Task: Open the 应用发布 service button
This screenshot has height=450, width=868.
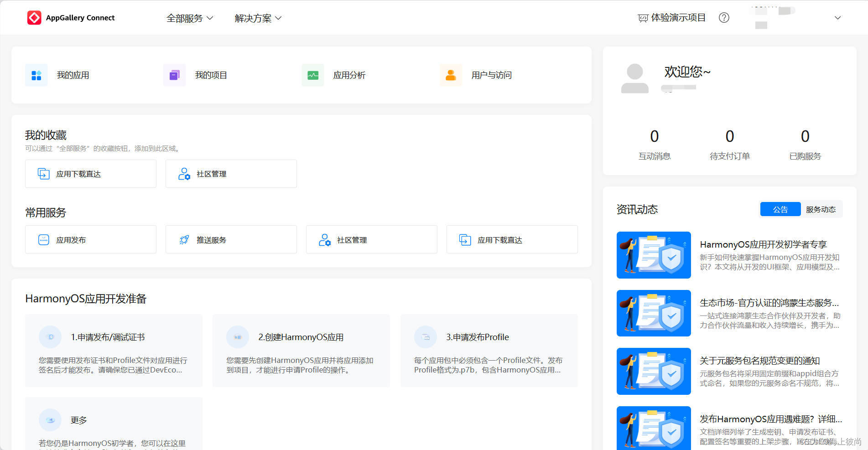Action: 91,239
